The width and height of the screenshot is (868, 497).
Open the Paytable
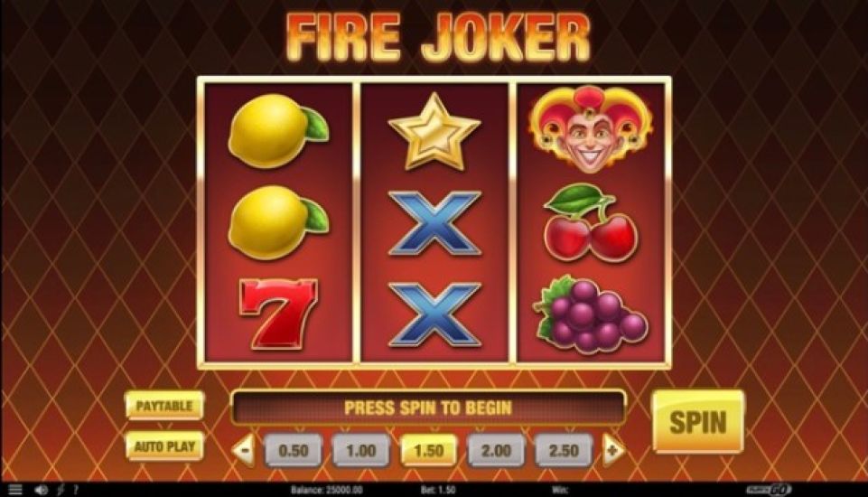pos(164,406)
